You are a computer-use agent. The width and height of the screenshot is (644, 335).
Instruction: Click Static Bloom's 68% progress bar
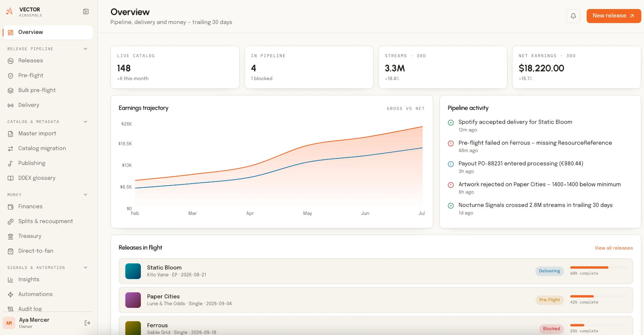pos(598,267)
